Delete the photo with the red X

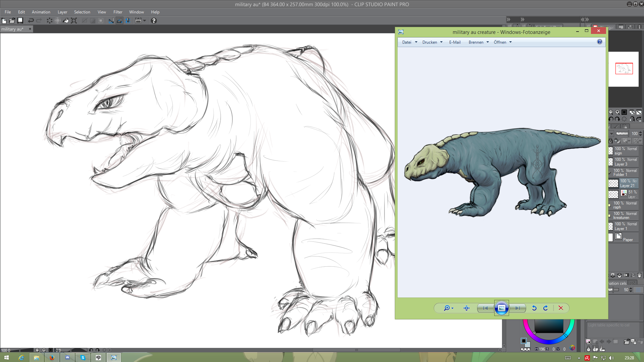(561, 308)
